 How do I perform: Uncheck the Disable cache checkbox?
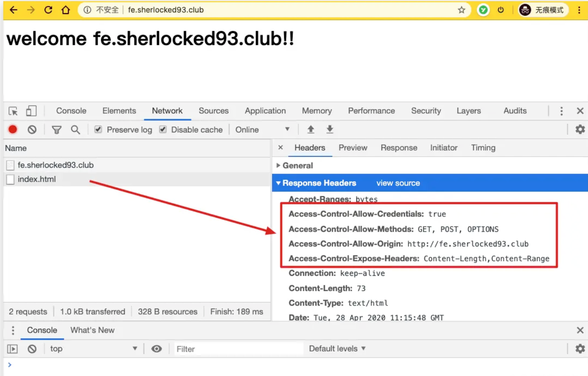(163, 129)
